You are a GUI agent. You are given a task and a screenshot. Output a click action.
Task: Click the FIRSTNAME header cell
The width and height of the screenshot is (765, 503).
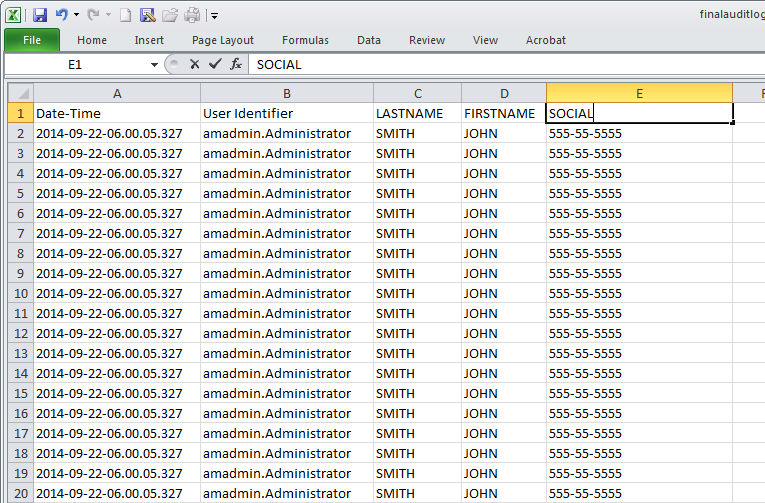pos(504,113)
